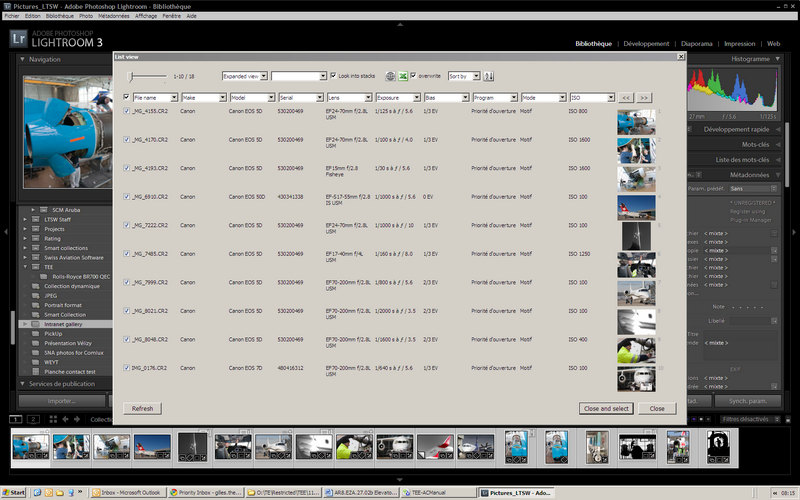Export list to Excel via green icon
This screenshot has height=500, width=800.
click(403, 76)
